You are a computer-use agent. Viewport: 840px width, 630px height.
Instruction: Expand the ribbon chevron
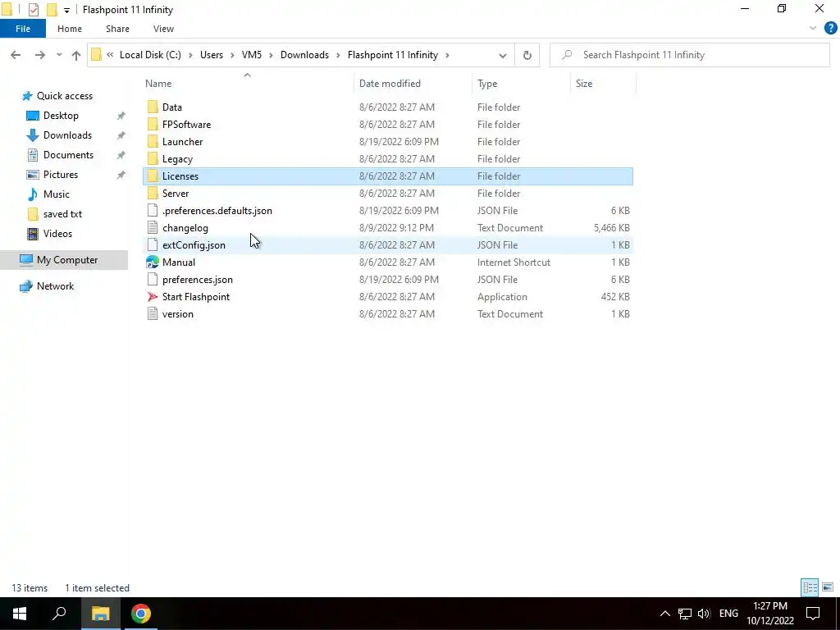click(813, 29)
